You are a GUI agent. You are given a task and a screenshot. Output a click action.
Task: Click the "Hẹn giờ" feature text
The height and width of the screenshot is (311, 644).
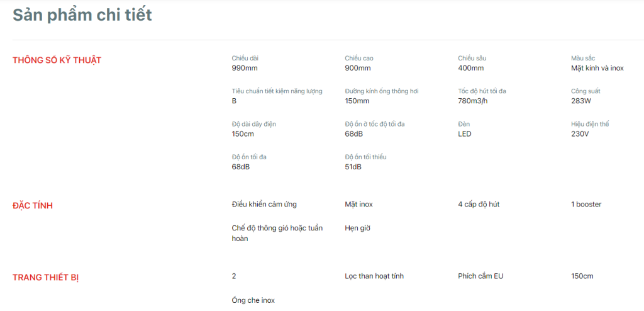(x=358, y=228)
